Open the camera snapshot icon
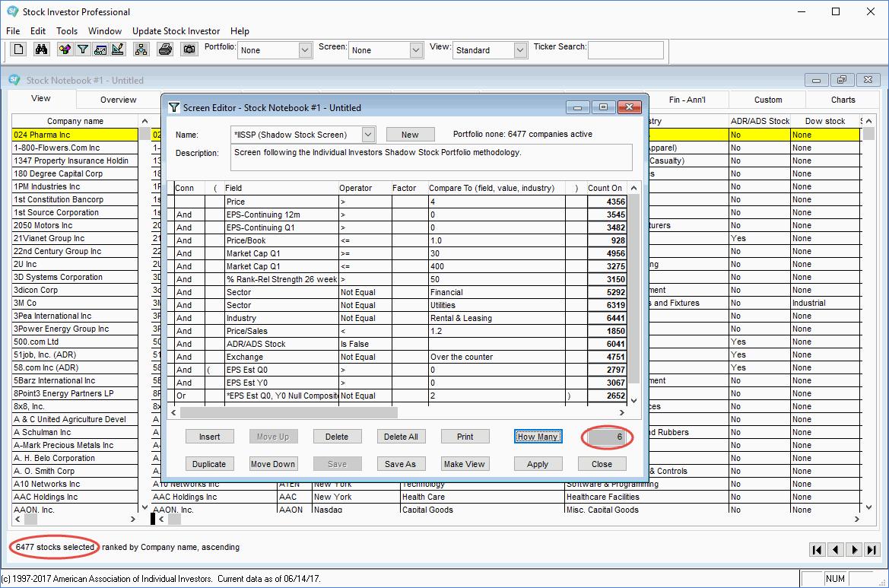 [189, 49]
